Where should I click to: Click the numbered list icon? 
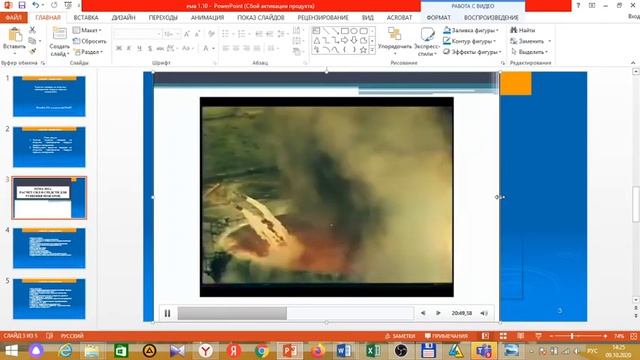pyautogui.click(x=243, y=34)
